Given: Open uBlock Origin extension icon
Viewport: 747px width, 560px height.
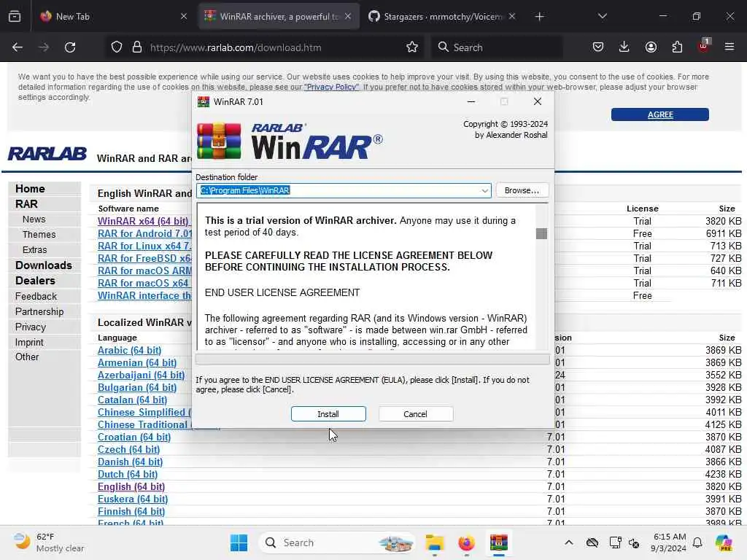Looking at the screenshot, I should tap(704, 46).
